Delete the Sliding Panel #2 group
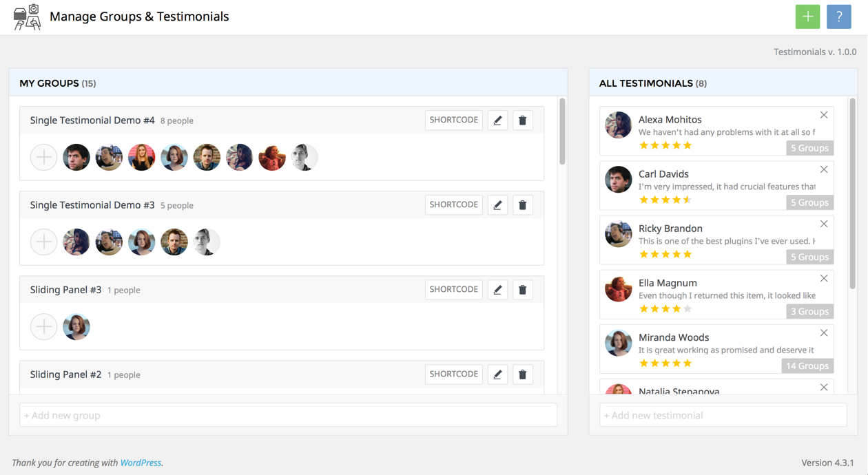 click(522, 374)
